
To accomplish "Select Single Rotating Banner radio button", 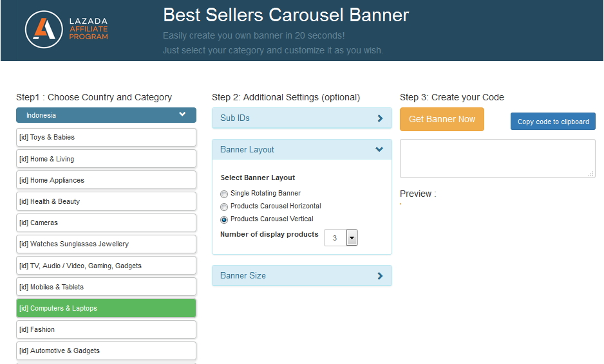I will click(x=224, y=194).
